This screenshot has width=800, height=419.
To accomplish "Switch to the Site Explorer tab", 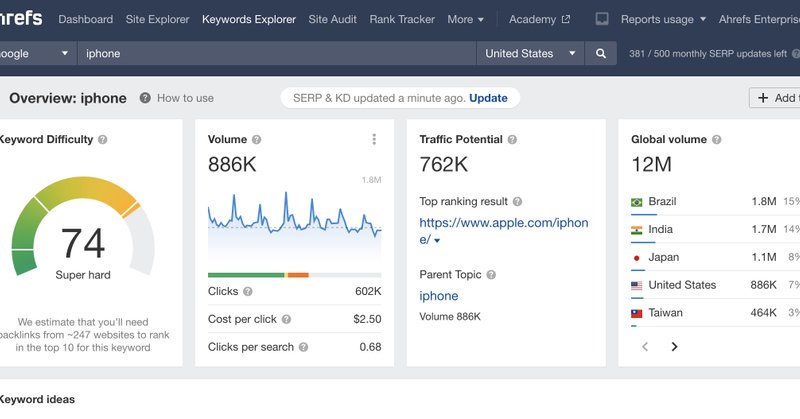I will click(158, 19).
